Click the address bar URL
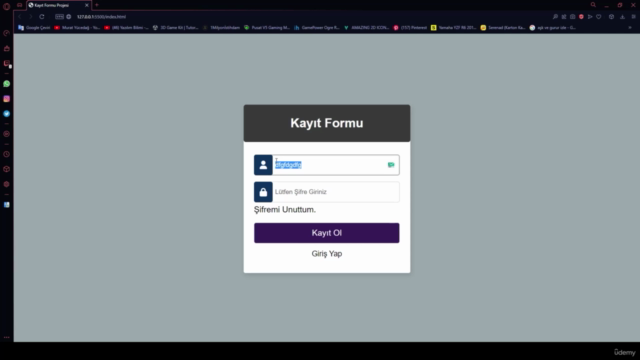This screenshot has width=640, height=360. click(x=101, y=17)
